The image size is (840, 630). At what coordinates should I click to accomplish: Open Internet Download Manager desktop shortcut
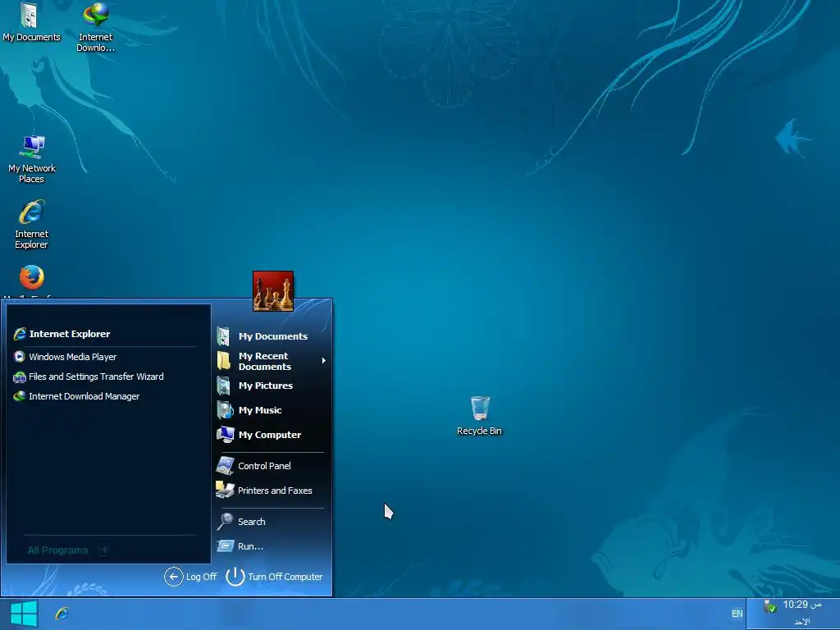tap(95, 27)
